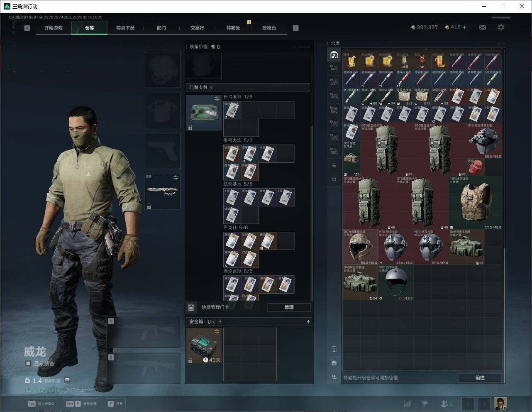Open the player avatar in bottom corner
Screen dimensions: 532x412
(x=500, y=404)
